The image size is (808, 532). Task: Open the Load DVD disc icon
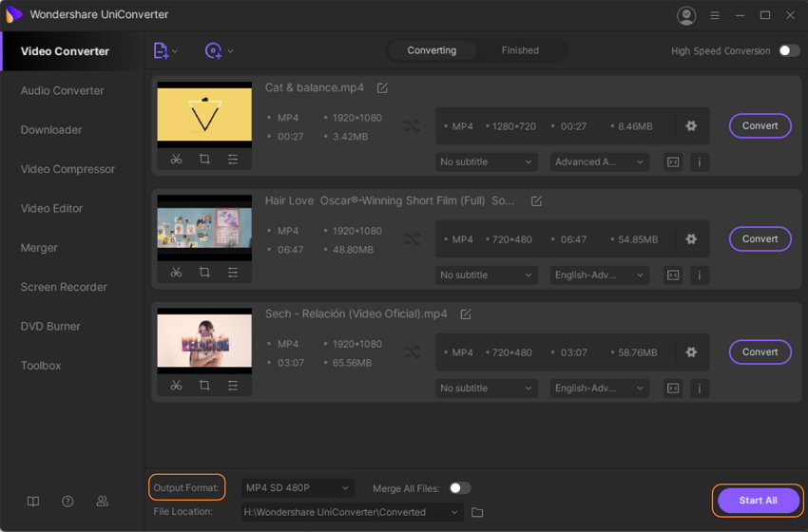(x=213, y=51)
